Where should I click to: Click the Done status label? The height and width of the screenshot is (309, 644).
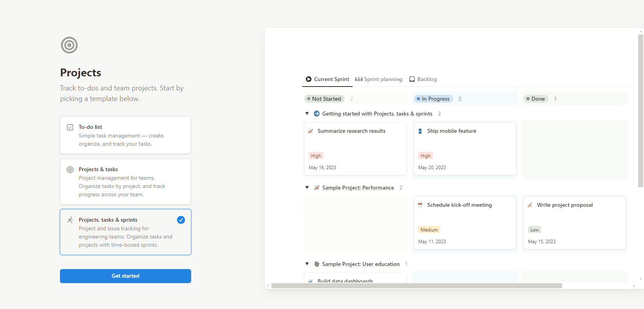(536, 99)
